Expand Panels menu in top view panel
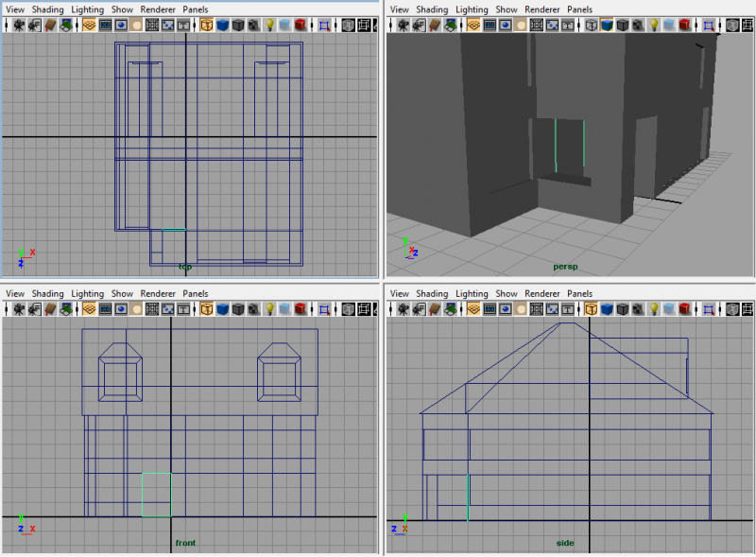Image resolution: width=756 pixels, height=557 pixels. pos(195,9)
